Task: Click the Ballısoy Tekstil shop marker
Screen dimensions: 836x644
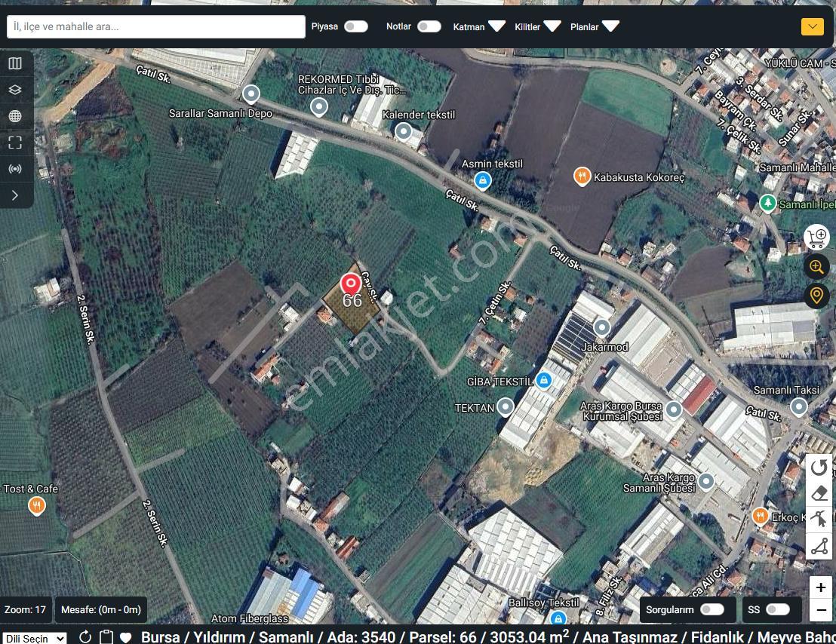Action: point(558,618)
